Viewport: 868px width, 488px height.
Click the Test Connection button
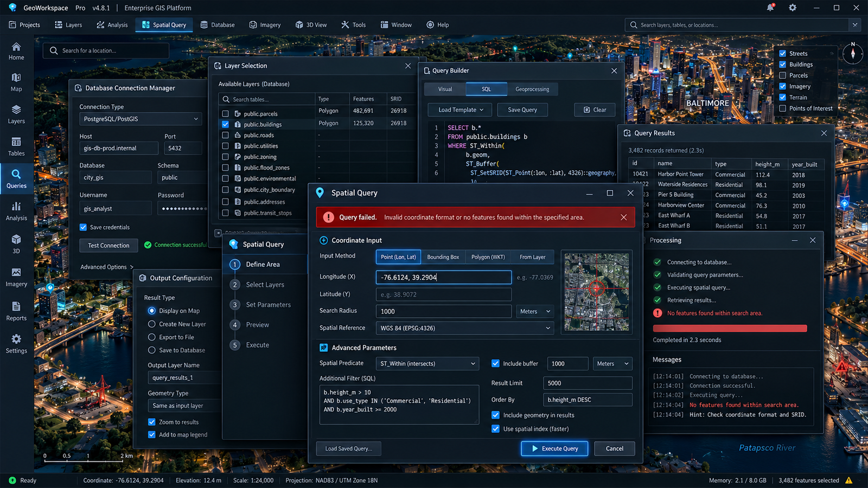(108, 245)
